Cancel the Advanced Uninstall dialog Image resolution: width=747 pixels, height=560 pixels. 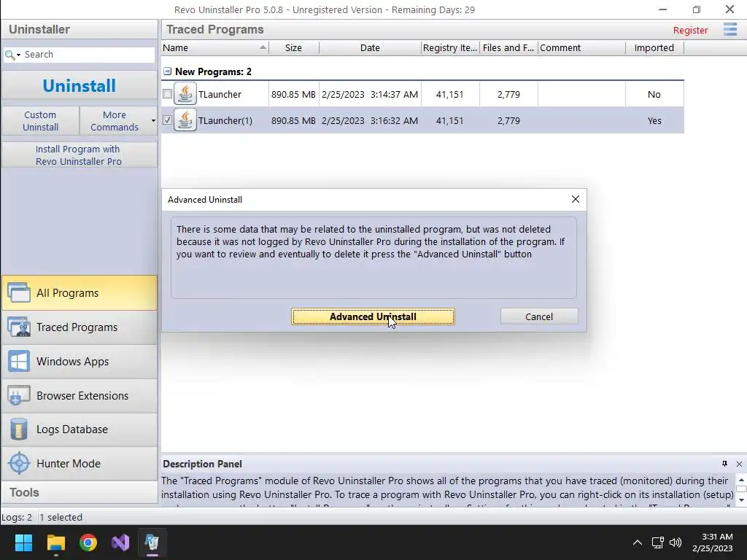point(539,316)
